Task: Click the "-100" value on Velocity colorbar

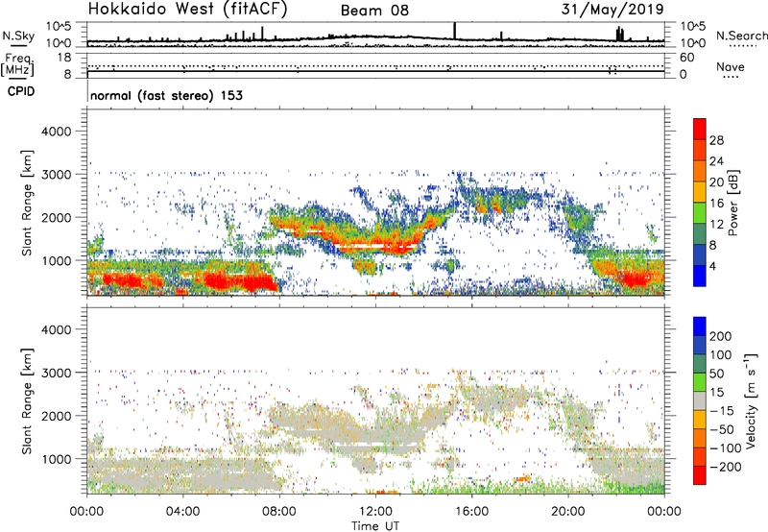Action: (x=725, y=448)
